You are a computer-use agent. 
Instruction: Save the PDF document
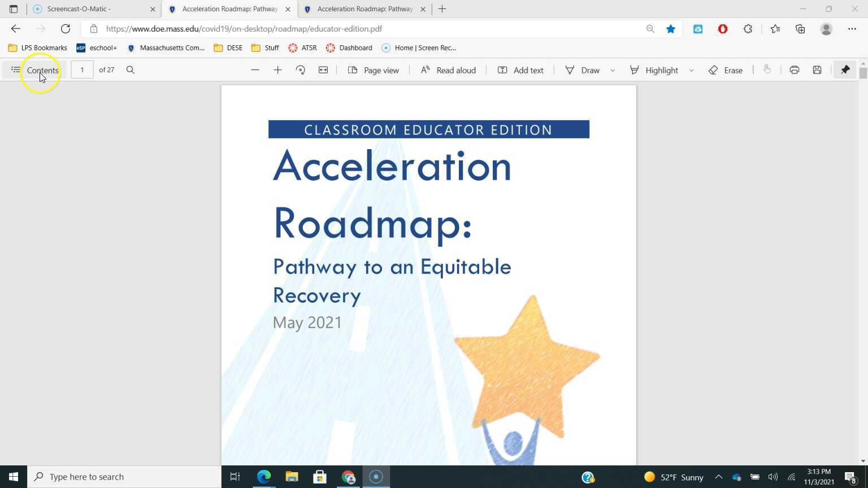pyautogui.click(x=817, y=69)
